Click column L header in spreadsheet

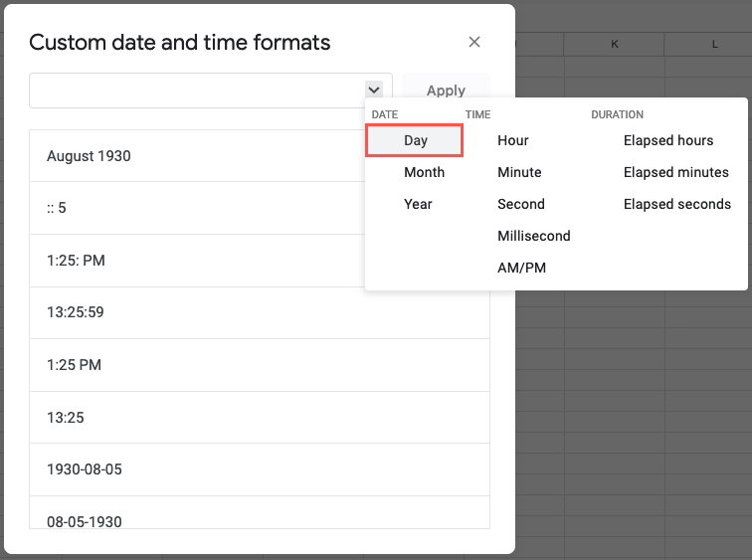point(714,44)
